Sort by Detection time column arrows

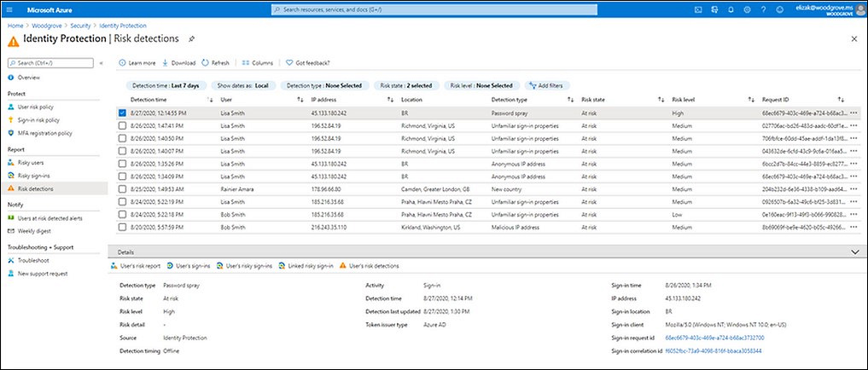(x=210, y=100)
